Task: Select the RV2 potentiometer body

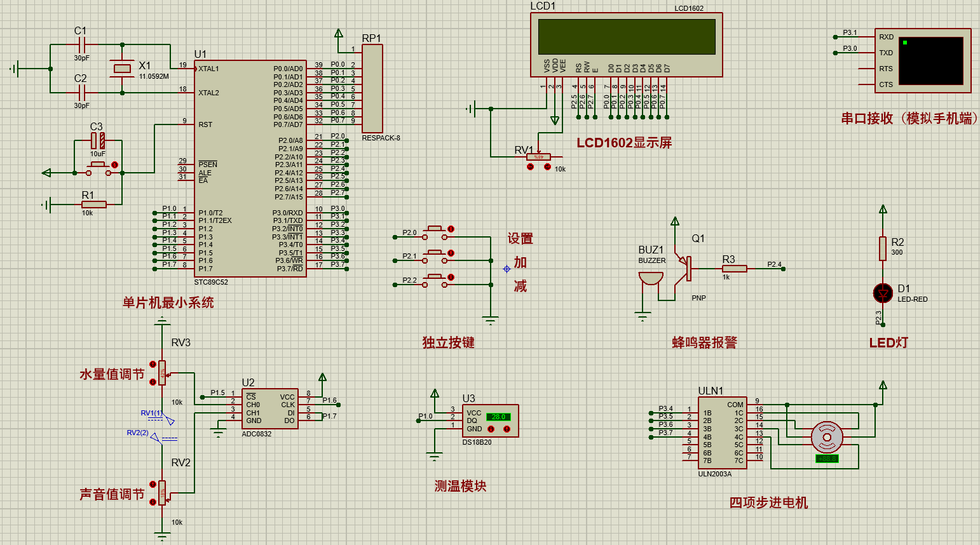Action: coord(163,493)
